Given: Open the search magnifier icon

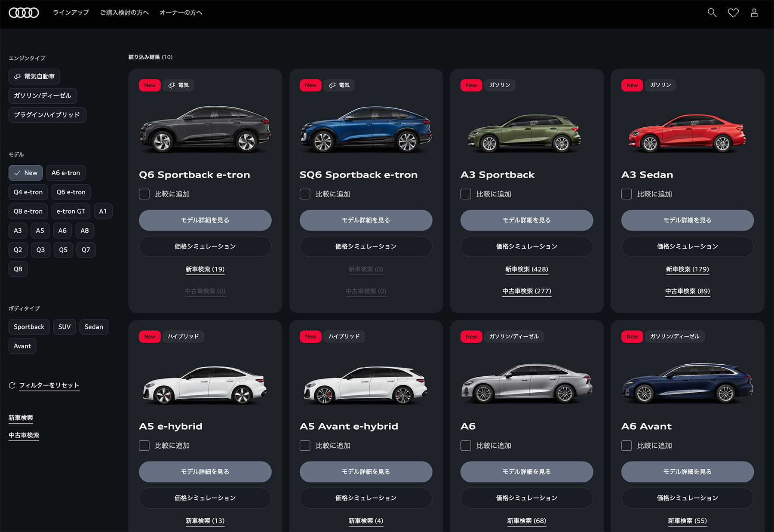Looking at the screenshot, I should [x=712, y=13].
